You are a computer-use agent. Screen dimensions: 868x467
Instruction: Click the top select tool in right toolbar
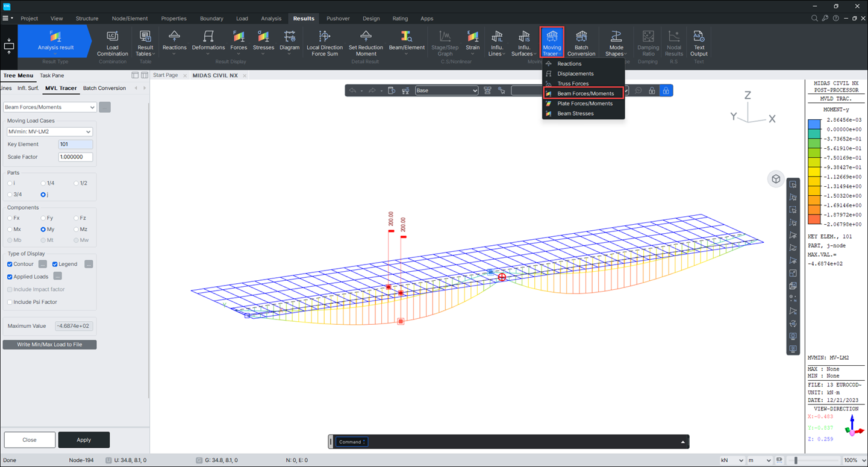(793, 184)
